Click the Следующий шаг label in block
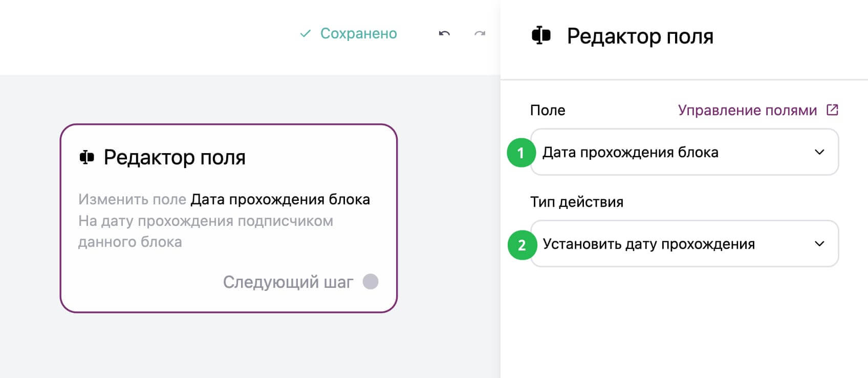868x378 pixels. (x=288, y=282)
